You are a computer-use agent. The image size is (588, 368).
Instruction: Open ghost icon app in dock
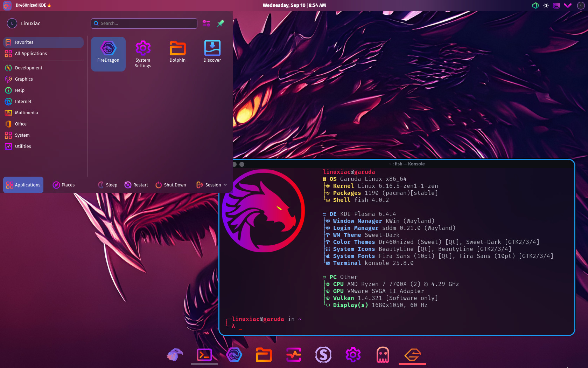[x=383, y=355]
